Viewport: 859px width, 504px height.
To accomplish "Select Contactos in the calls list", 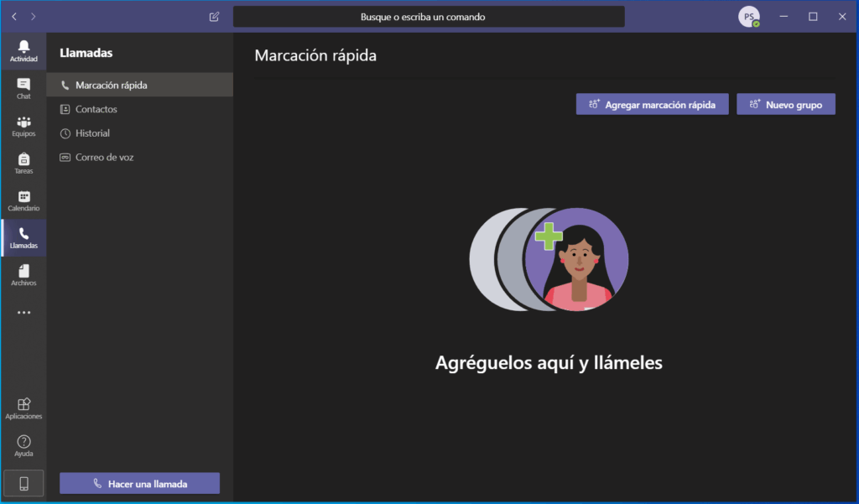I will tap(96, 109).
